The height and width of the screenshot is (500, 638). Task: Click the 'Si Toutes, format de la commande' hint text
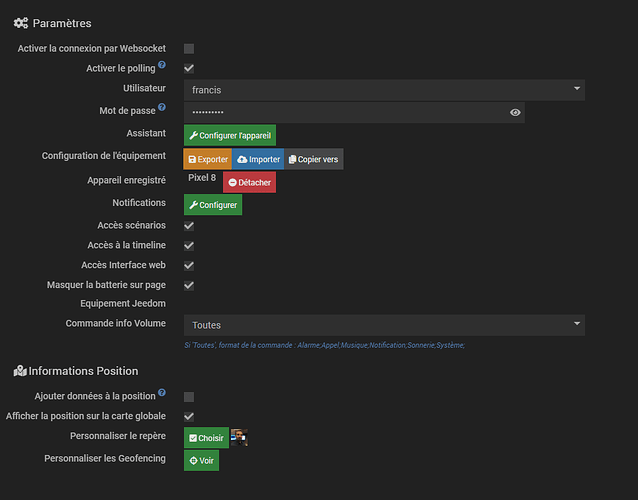pyautogui.click(x=324, y=345)
